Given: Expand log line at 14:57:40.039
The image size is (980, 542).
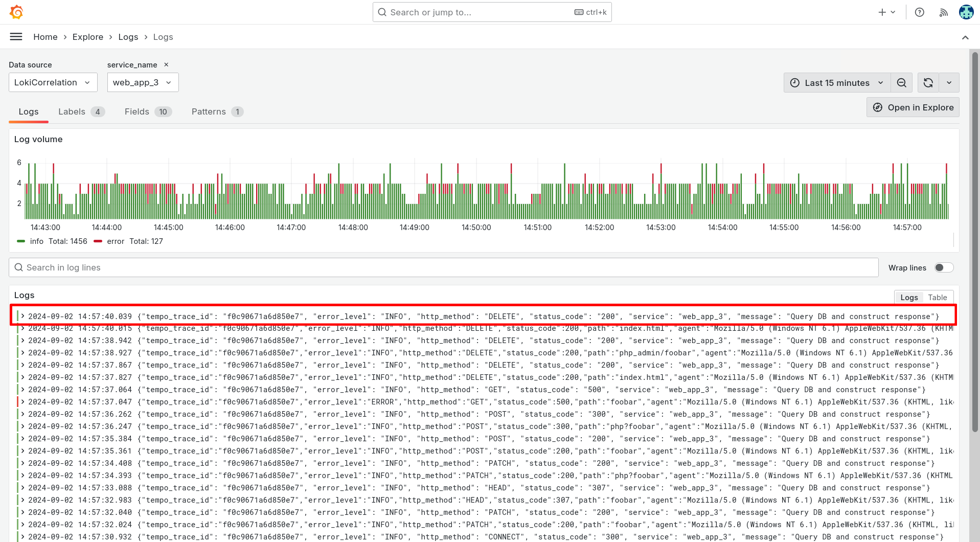Looking at the screenshot, I should (x=23, y=317).
